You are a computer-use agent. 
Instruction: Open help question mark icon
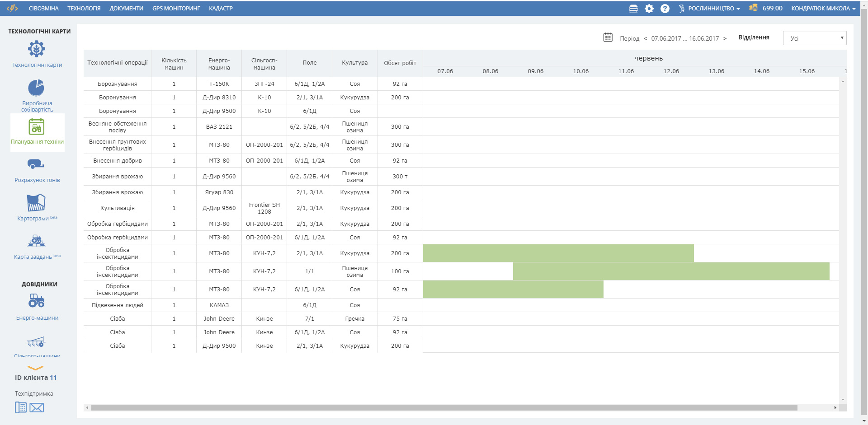click(x=665, y=9)
